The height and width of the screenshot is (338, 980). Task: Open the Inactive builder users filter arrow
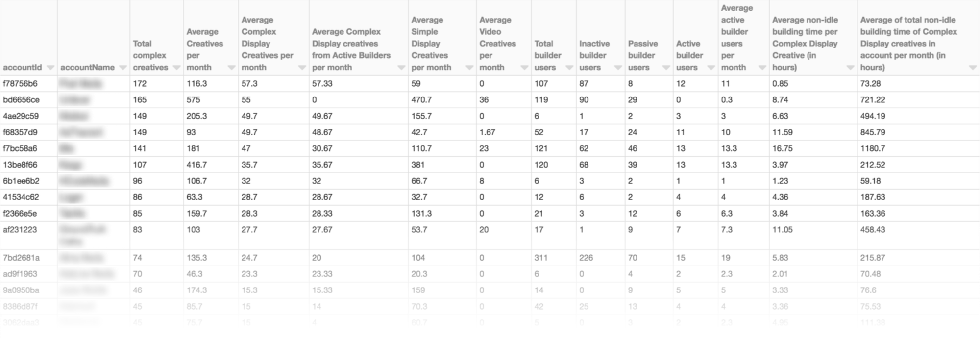coord(617,68)
